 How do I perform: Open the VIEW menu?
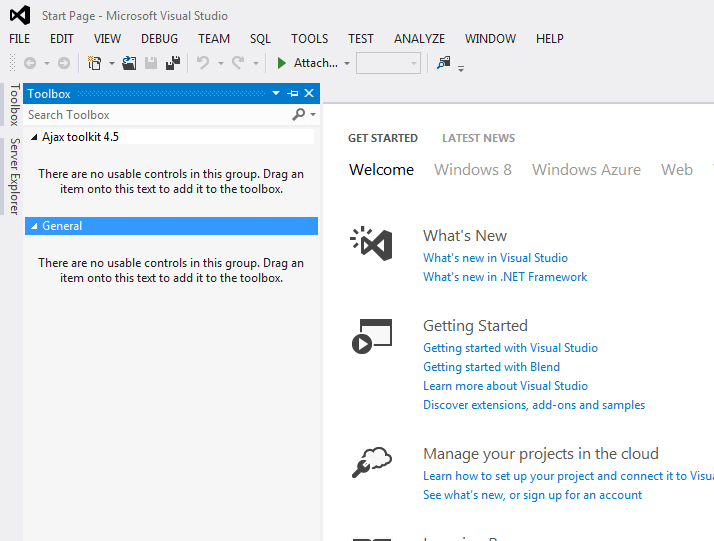[x=107, y=39]
